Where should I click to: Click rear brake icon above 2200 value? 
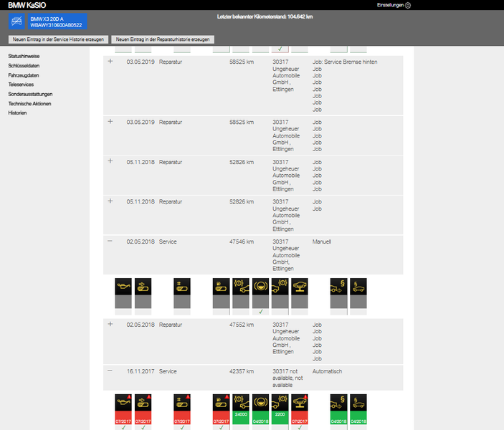point(280,402)
